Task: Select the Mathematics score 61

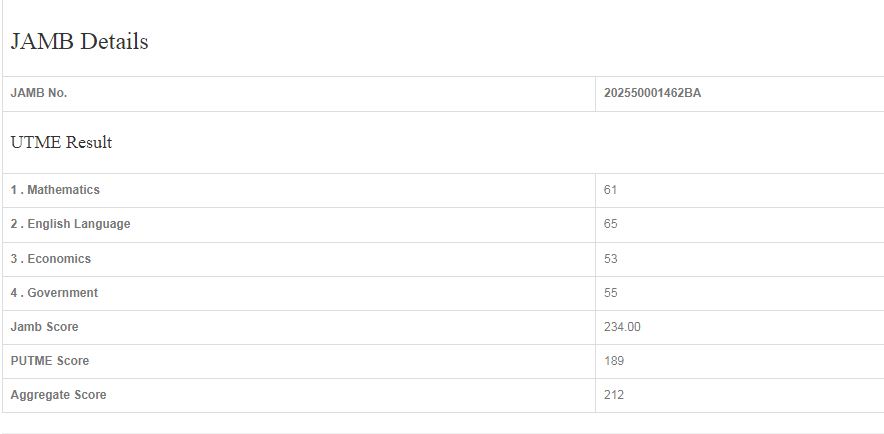Action: point(610,190)
